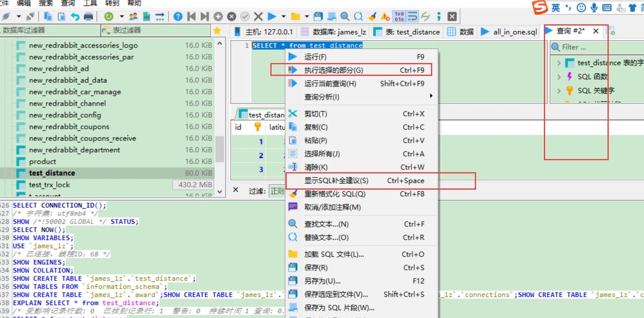Expand the SQL 关键字 tree node
This screenshot has height=318, width=644.
(x=559, y=91)
